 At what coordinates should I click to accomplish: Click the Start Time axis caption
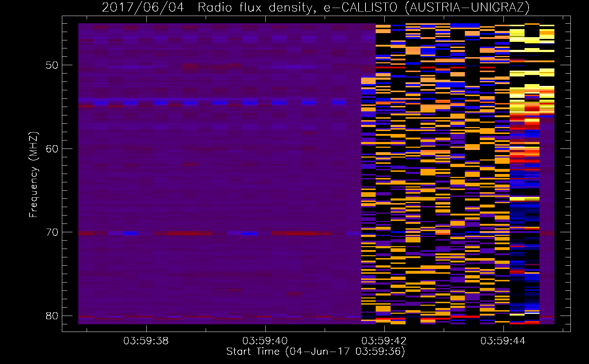(x=316, y=352)
